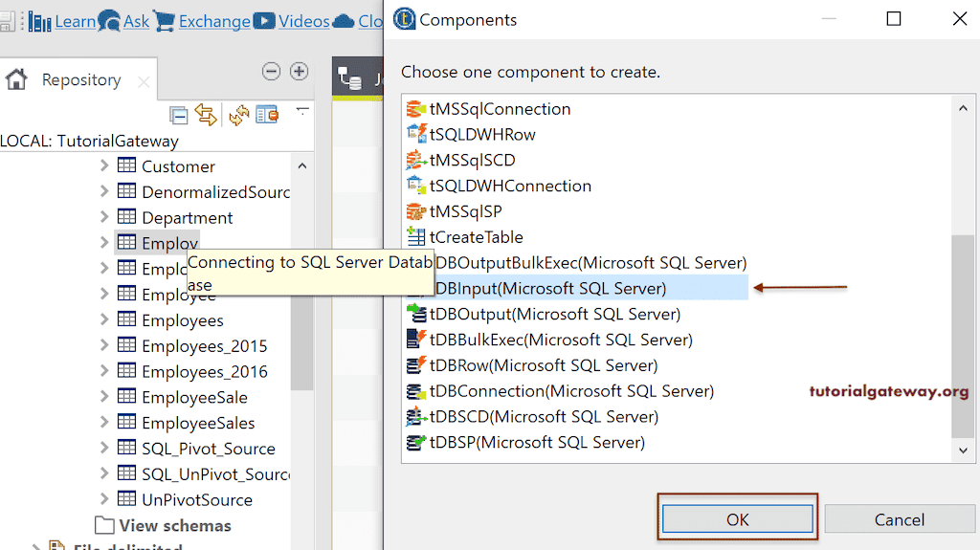Click the filter/activate icon in Repository toolbar
Screen dimensions: 980x550
[x=267, y=115]
